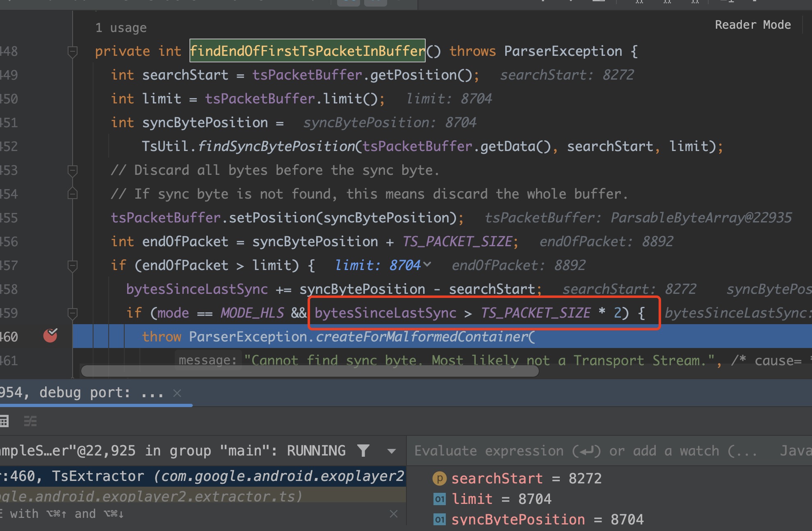Click findSyncBytePosition call on line 452
Image resolution: width=812 pixels, height=531 pixels.
(x=276, y=146)
